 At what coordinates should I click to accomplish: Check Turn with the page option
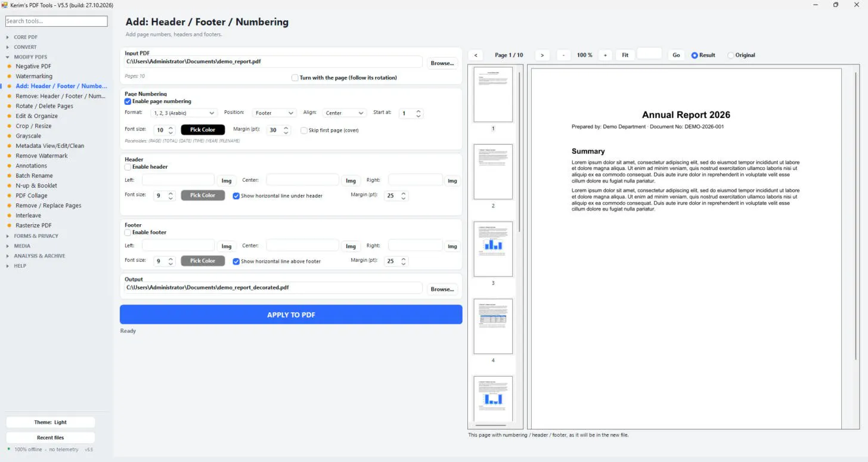click(x=295, y=77)
